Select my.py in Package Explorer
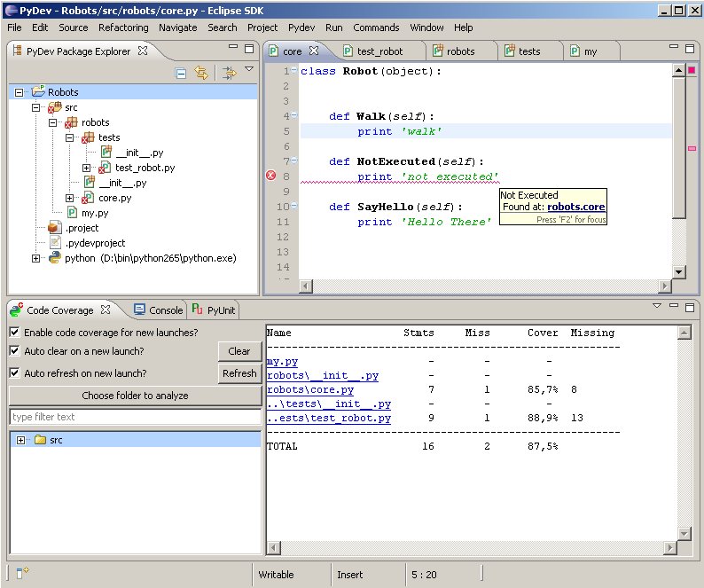Image resolution: width=704 pixels, height=588 pixels. (95, 213)
